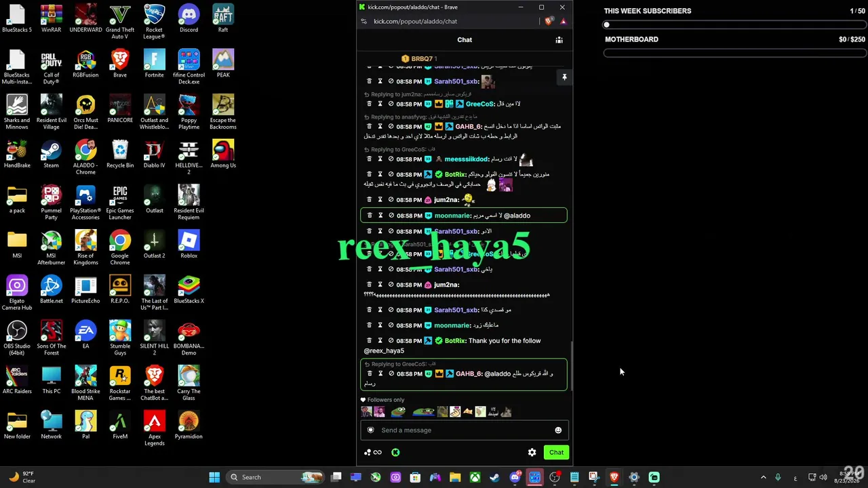868x488 pixels.
Task: Click the green Kick coin icon below the message box
Action: (395, 453)
